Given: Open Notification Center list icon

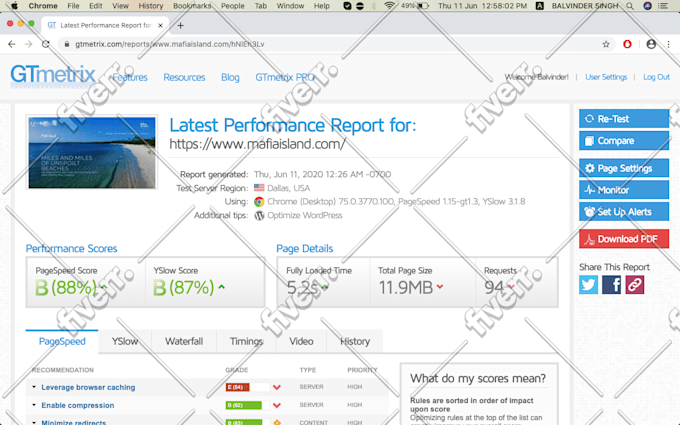Looking at the screenshot, I should pos(663,6).
